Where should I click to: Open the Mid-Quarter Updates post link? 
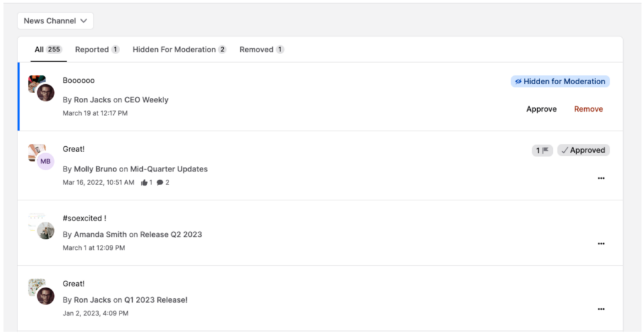pos(169,169)
